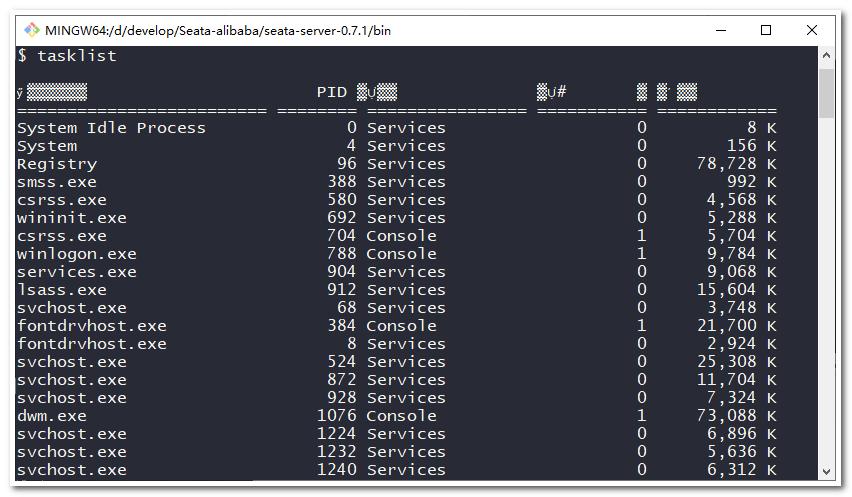Screen dimensions: 852x497
Task: Click the Git Bash icon in title bar
Action: [x=32, y=30]
